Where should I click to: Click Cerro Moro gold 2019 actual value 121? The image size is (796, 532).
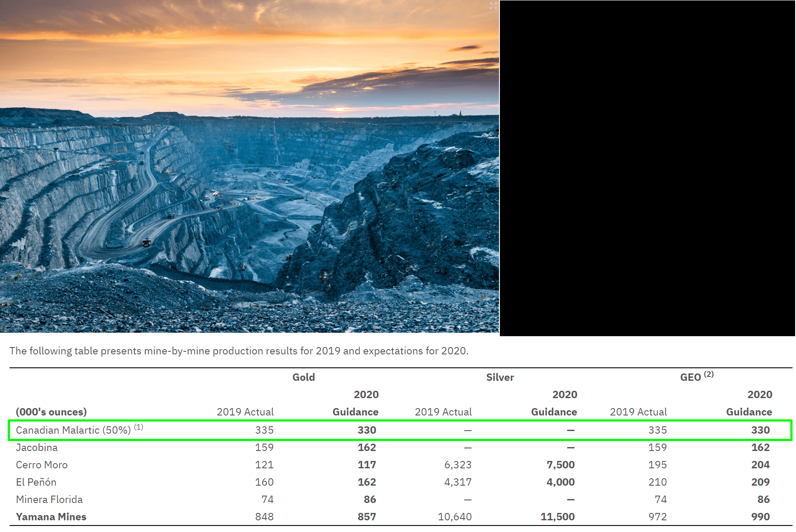pos(264,465)
